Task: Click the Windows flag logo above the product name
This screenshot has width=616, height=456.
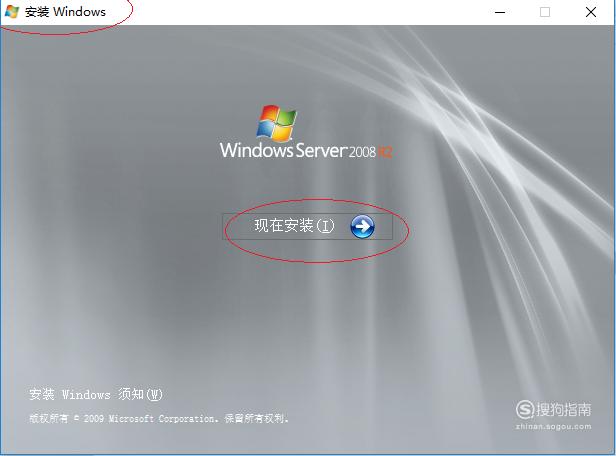Action: point(277,123)
